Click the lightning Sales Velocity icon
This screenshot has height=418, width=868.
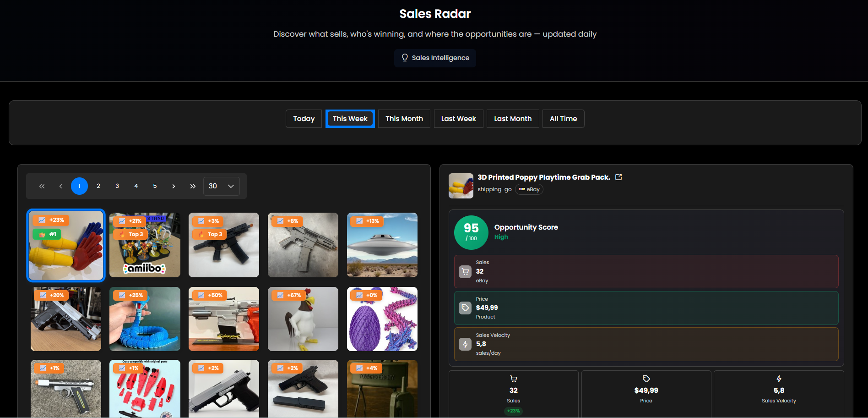point(465,344)
